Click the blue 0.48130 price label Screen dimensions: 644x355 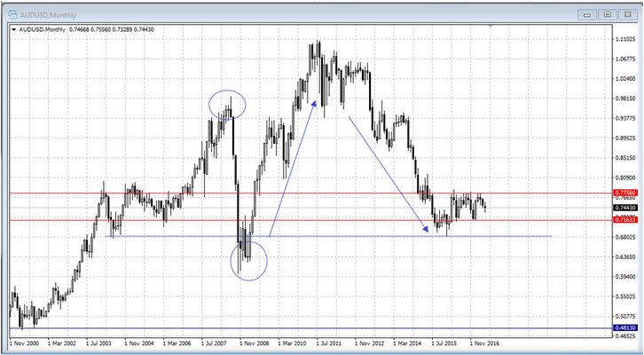click(623, 327)
